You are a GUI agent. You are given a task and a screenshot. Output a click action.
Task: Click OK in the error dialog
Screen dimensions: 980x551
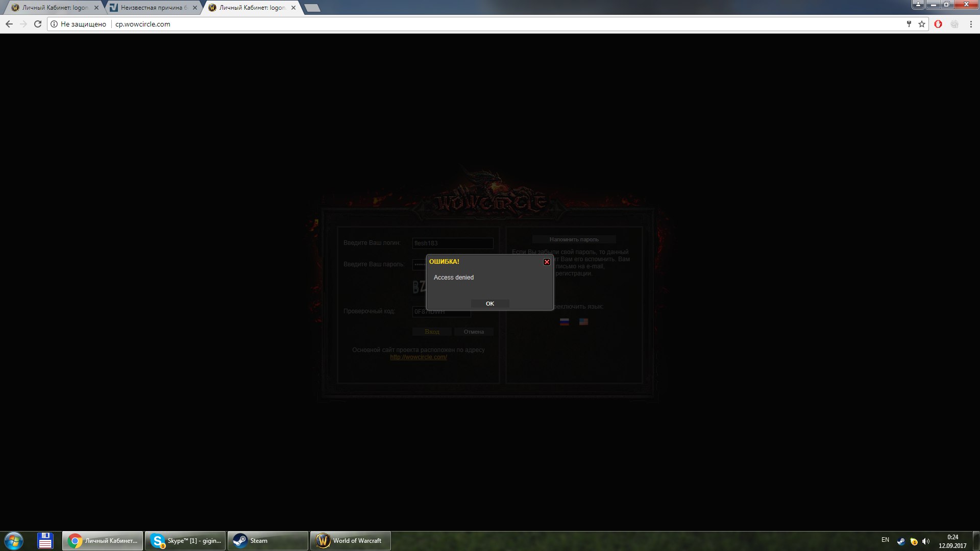(489, 304)
